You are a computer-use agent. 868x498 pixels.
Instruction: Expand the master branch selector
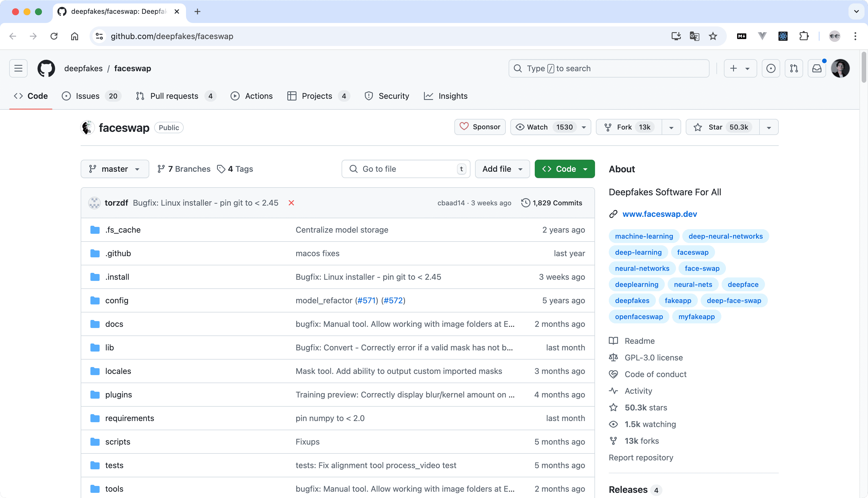click(x=115, y=169)
